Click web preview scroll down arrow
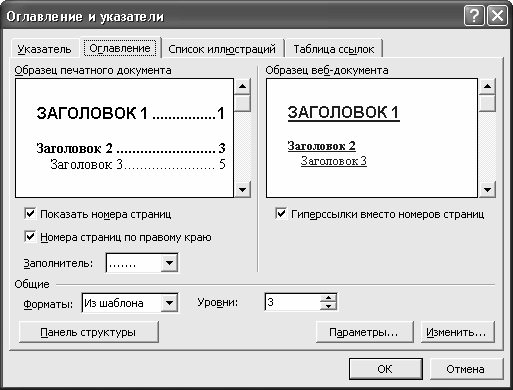Viewport: 513px width, 390px height. [487, 190]
